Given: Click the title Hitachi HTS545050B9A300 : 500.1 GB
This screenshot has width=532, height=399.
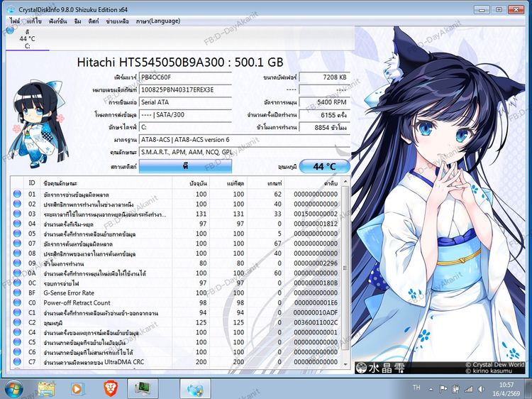Looking at the screenshot, I should click(180, 62).
